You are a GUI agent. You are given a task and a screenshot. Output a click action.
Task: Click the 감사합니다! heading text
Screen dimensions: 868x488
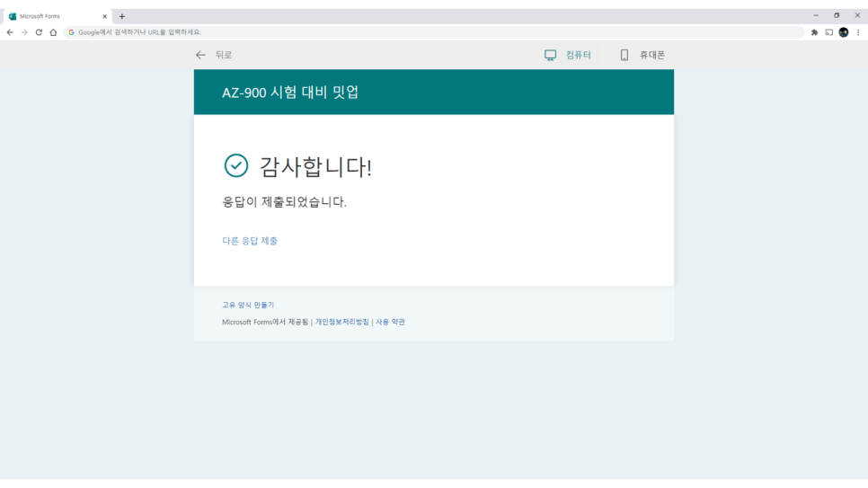click(315, 166)
